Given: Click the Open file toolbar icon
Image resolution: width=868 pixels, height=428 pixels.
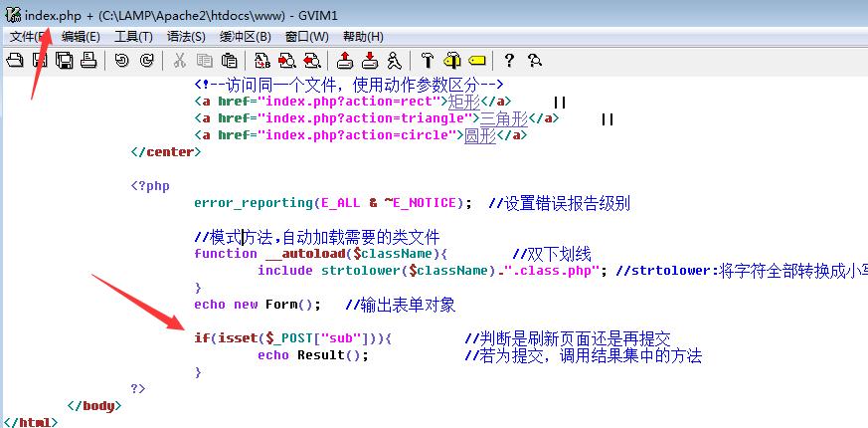Looking at the screenshot, I should tap(15, 60).
